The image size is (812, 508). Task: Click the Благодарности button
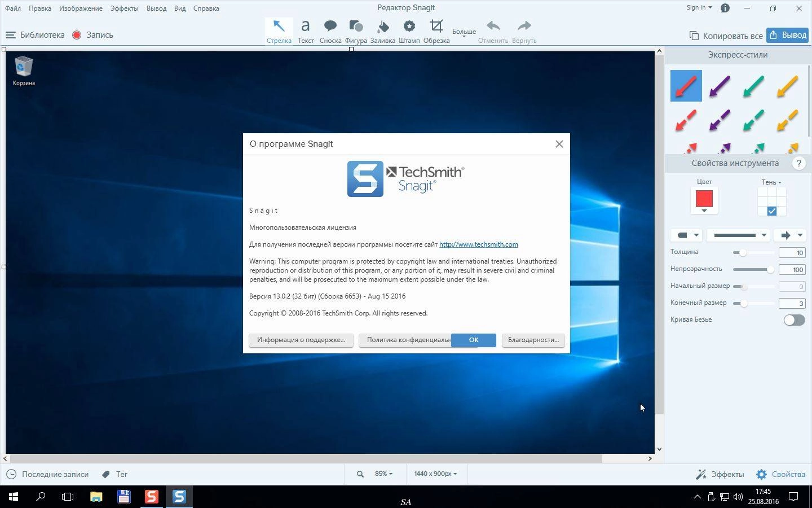[533, 340]
